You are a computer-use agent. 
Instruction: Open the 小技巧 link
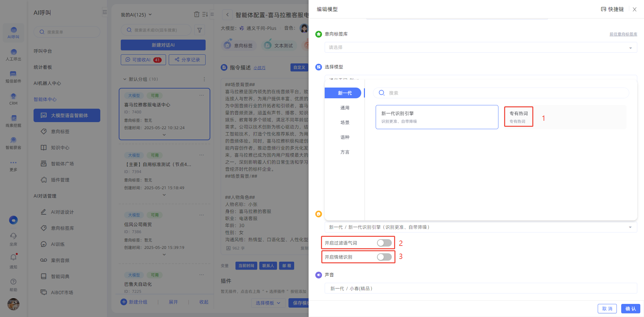pos(259,68)
